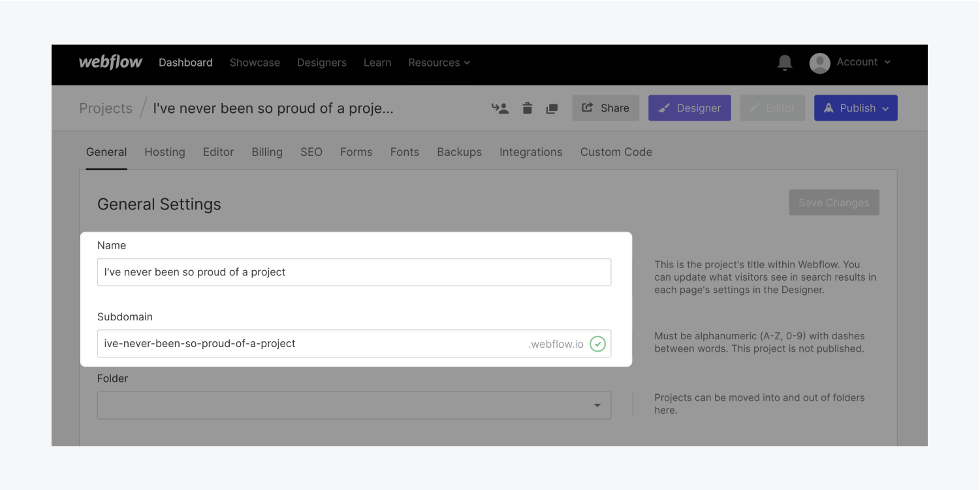Click the account avatar icon
Image resolution: width=980 pixels, height=490 pixels.
pos(819,63)
